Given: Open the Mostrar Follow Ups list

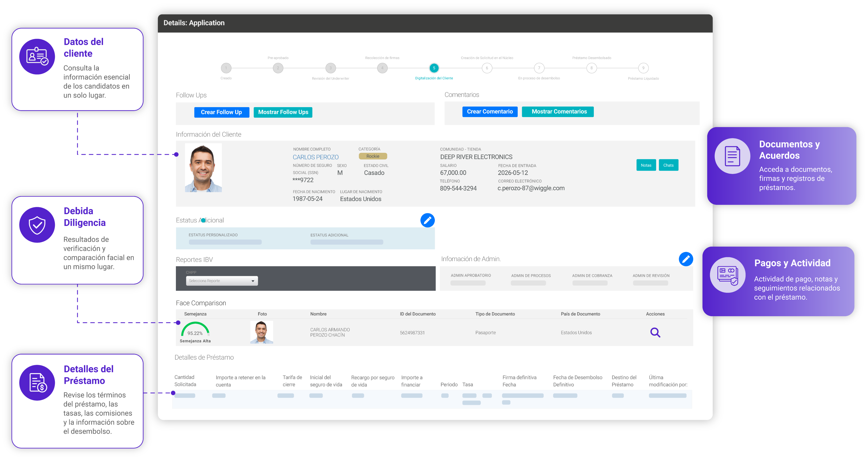Looking at the screenshot, I should [283, 112].
